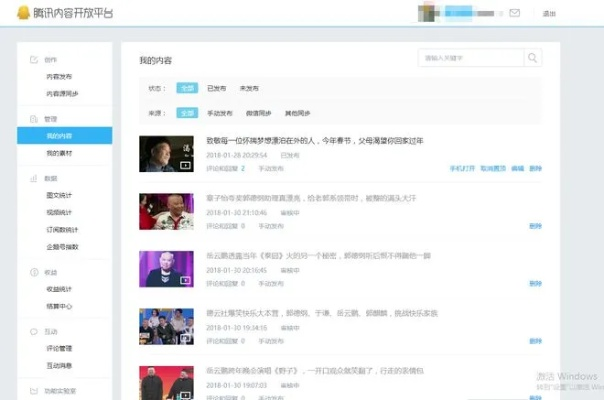The height and width of the screenshot is (400, 604).
Task: Open 订阅数统计 in sidebar
Action: [x=62, y=230]
